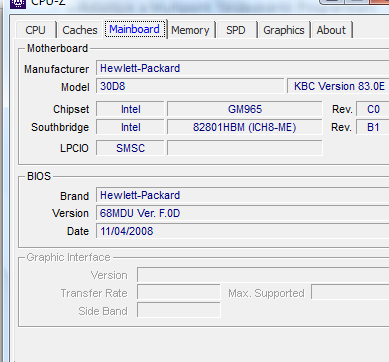The image size is (389, 362).
Task: Select the Mainboard tab
Action: (x=135, y=29)
